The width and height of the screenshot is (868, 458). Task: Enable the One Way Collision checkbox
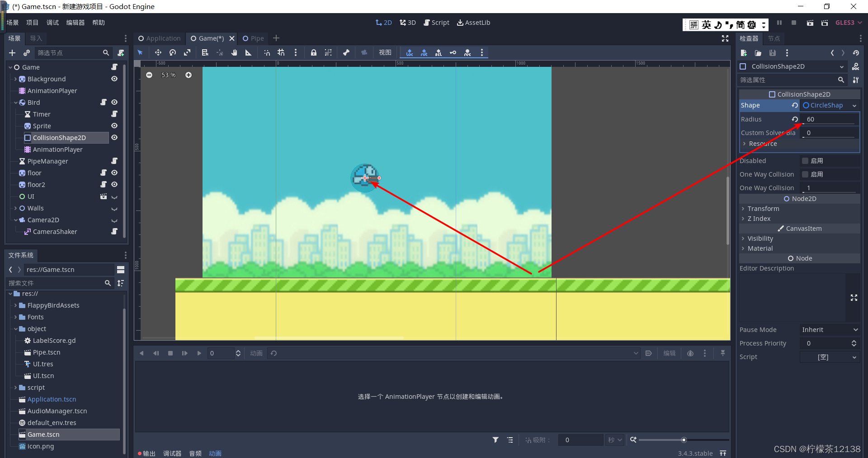point(805,174)
